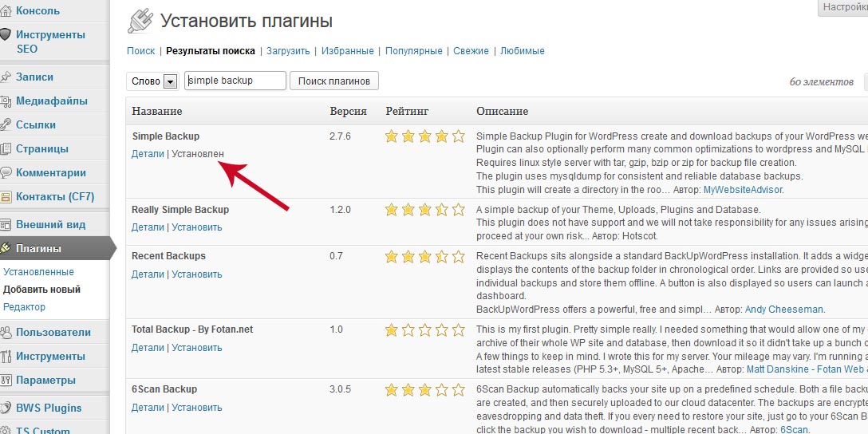Click the Инструменты SEO shield icon
Image resolution: width=868 pixels, height=434 pixels.
click(5, 34)
